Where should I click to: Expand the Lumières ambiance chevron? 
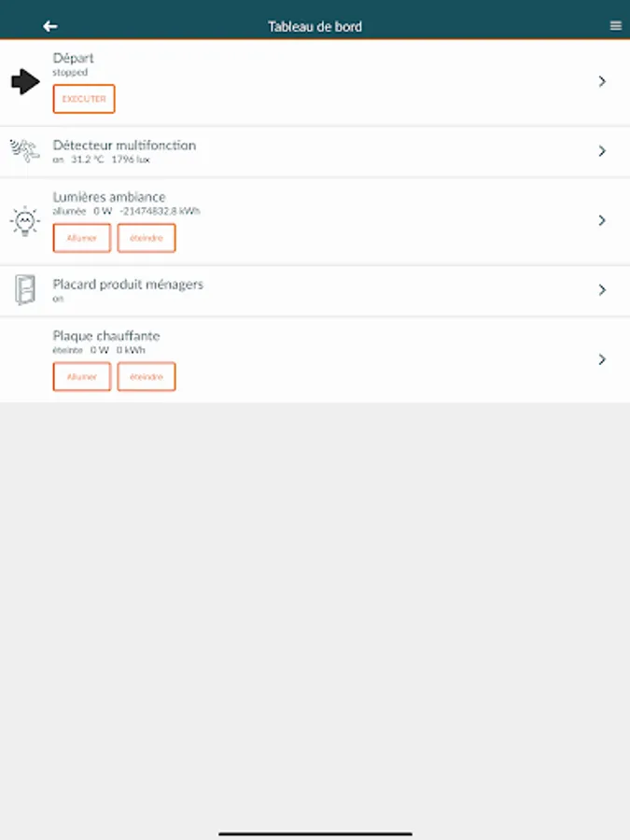(x=602, y=221)
